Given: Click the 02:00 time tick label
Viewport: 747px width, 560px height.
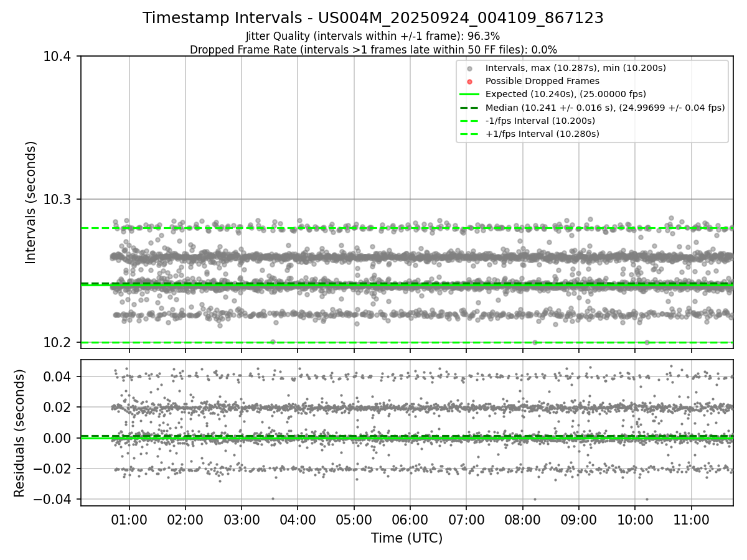Looking at the screenshot, I should click(x=186, y=519).
